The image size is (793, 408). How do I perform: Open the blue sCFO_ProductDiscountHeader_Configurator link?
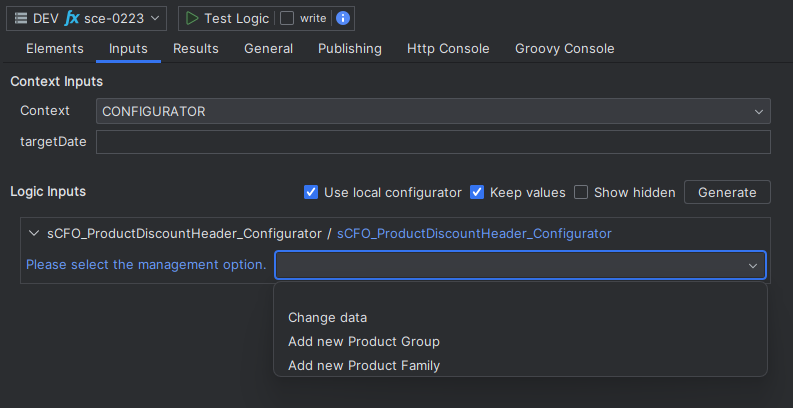tap(474, 234)
